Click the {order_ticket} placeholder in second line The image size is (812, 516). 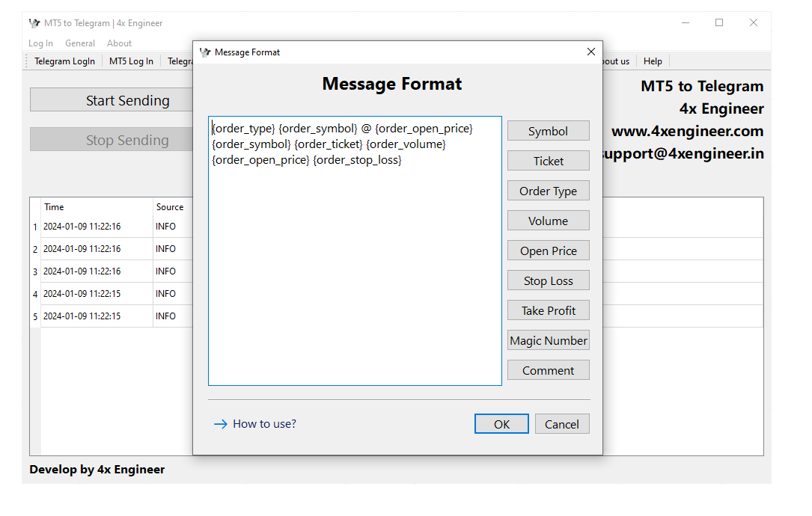[329, 144]
